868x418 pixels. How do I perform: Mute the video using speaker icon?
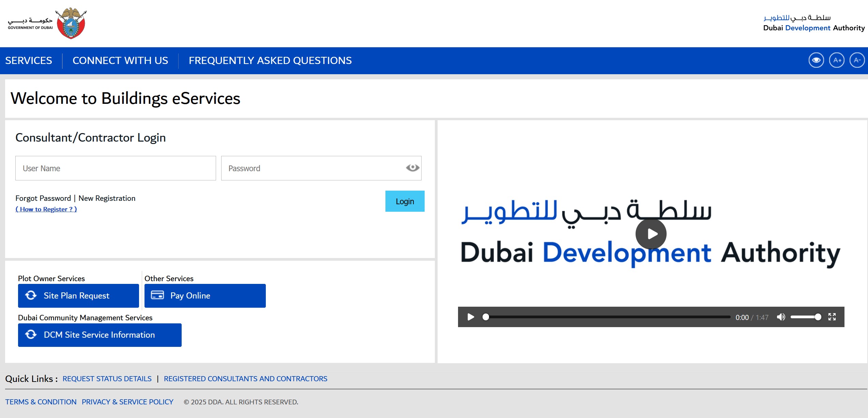click(x=781, y=317)
